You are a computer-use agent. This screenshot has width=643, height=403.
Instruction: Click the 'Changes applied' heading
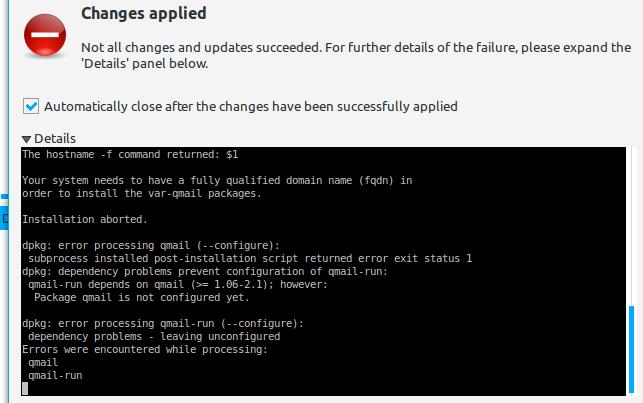click(x=144, y=13)
